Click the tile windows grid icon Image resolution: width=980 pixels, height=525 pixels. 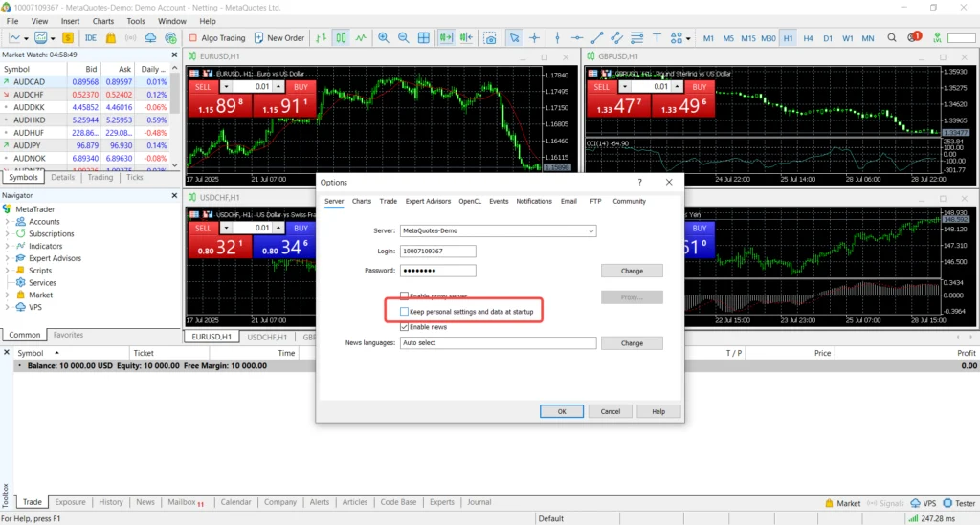click(x=423, y=38)
